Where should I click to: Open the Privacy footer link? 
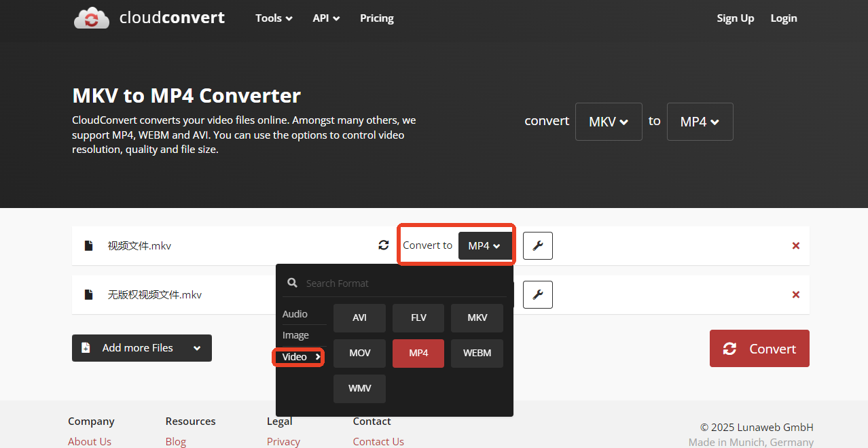[283, 441]
